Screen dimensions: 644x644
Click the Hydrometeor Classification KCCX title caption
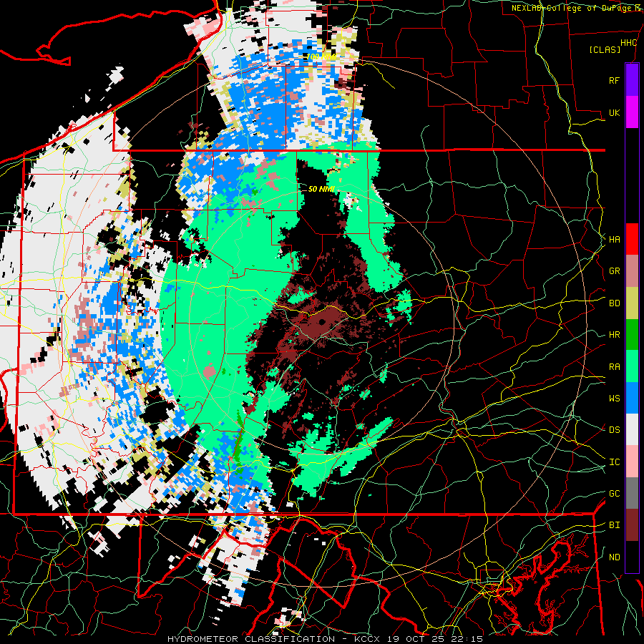(326, 639)
